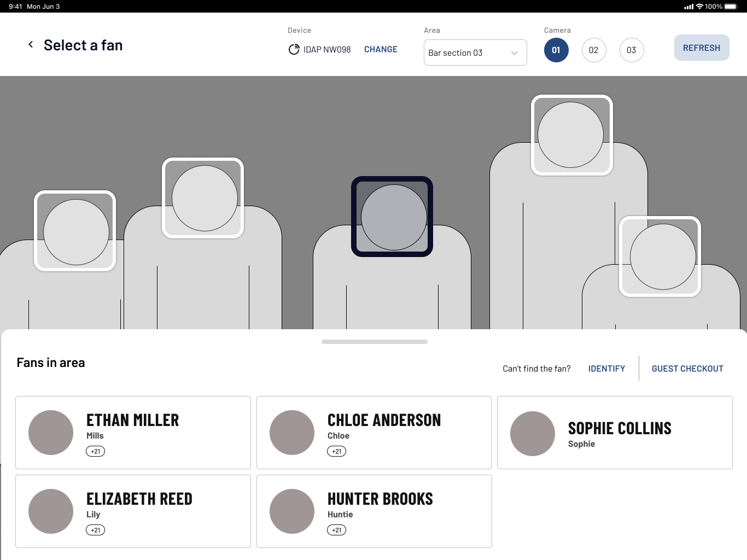The width and height of the screenshot is (747, 560).
Task: Click the +21 badge under Ethan Miller
Action: coord(95,452)
